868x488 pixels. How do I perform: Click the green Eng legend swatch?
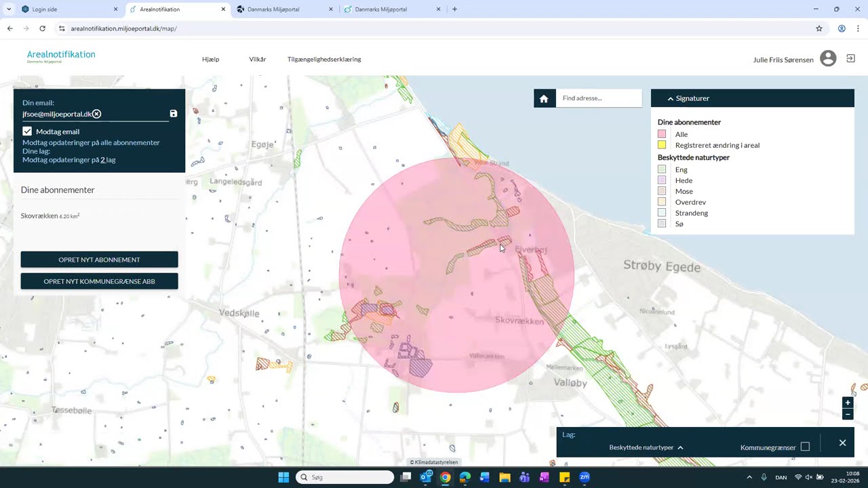(x=662, y=169)
